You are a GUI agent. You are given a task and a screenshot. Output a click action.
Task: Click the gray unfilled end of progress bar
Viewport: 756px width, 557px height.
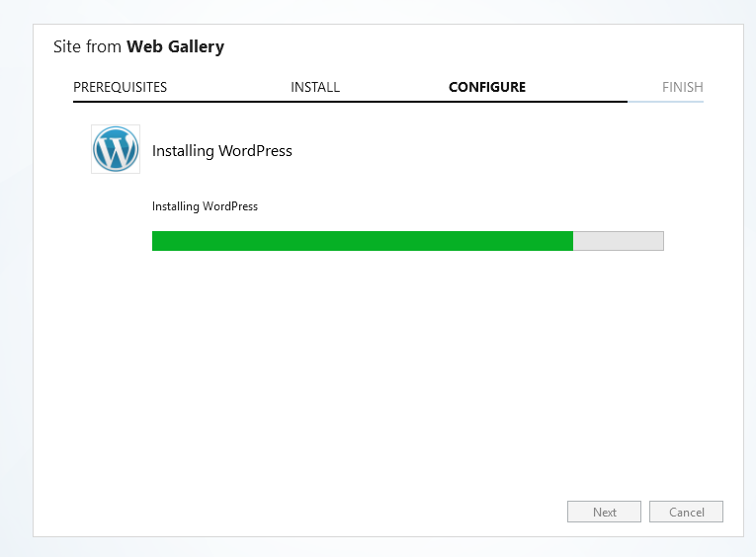(619, 241)
